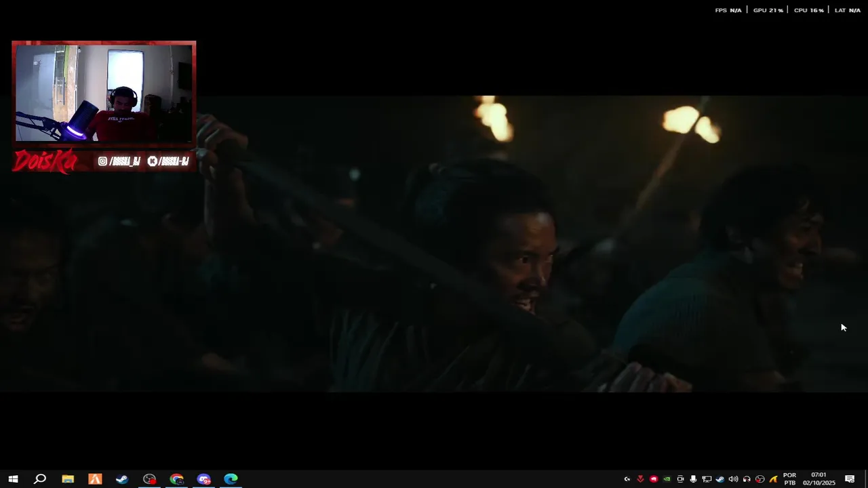The image size is (868, 488).
Task: Open clock showing 07:01 02/10/2025
Action: (x=819, y=479)
